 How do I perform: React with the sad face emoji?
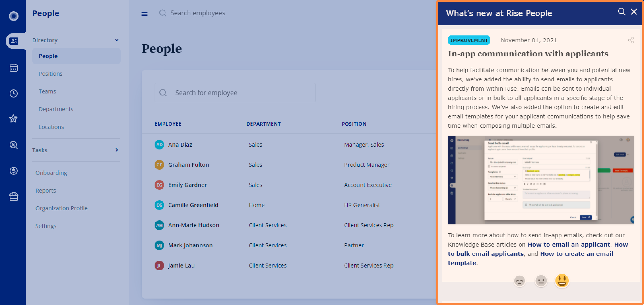(519, 281)
